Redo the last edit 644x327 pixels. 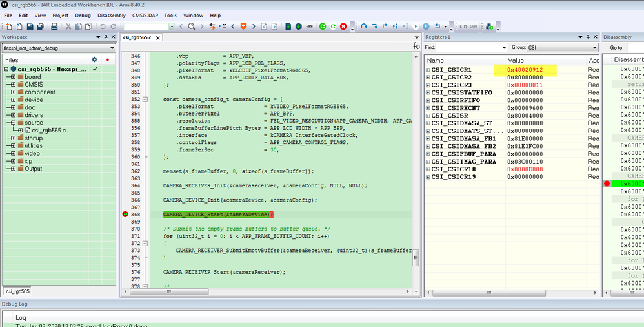[113, 26]
